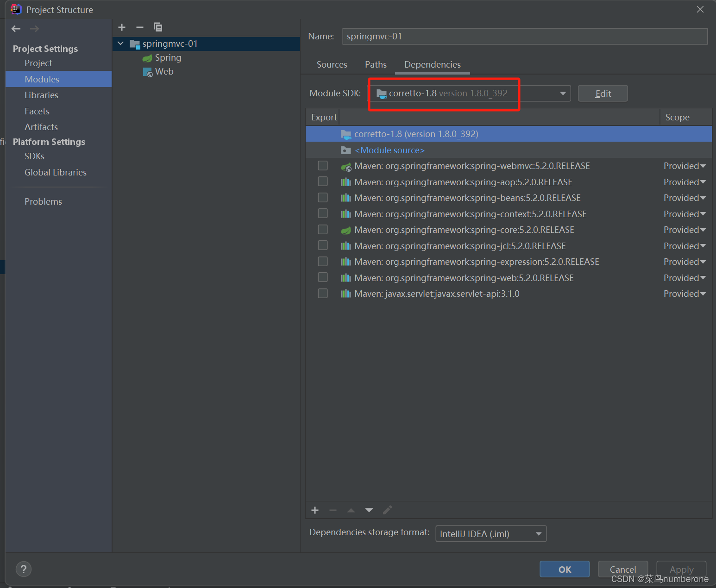Change scope of spring-core dependency
Image resolution: width=716 pixels, height=588 pixels.
pos(685,230)
